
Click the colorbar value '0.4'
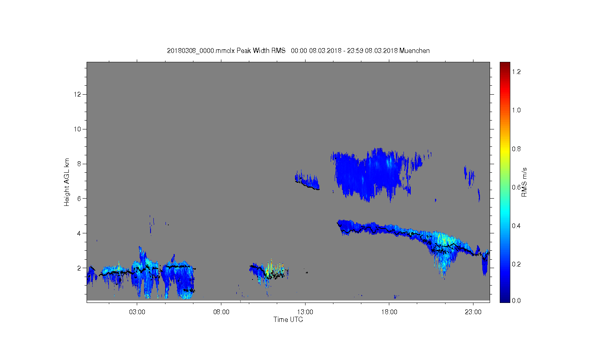[516, 226]
